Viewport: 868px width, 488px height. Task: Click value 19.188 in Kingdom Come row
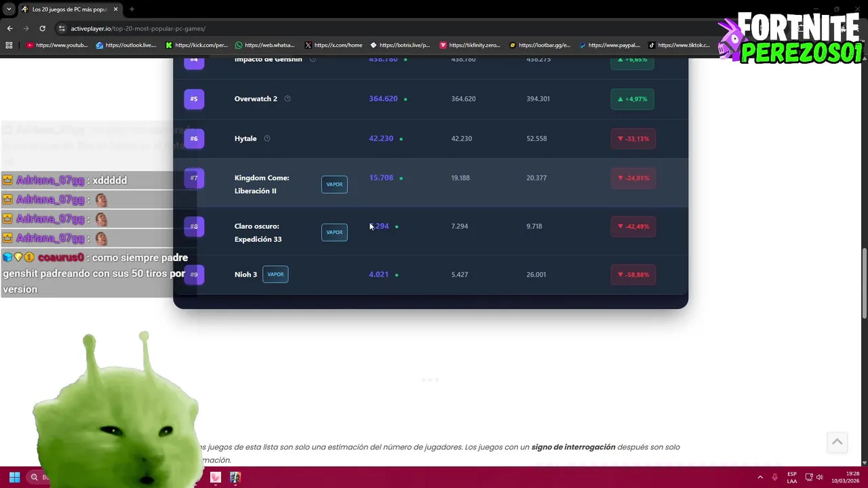tap(460, 178)
